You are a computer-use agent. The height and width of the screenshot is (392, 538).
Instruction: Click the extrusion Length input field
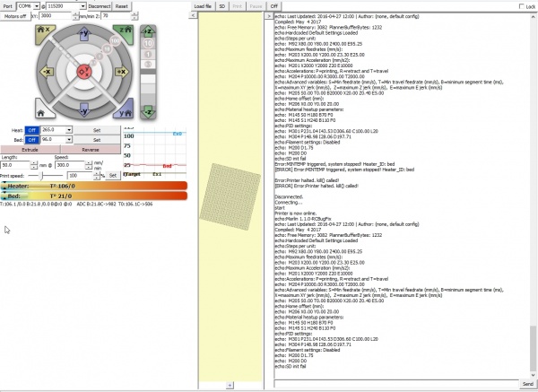coord(14,165)
